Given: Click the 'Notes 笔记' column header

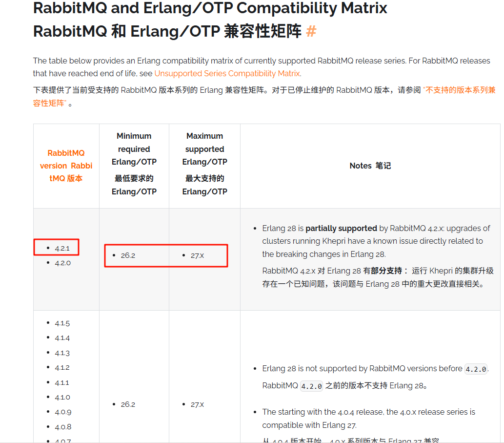Looking at the screenshot, I should (x=370, y=166).
